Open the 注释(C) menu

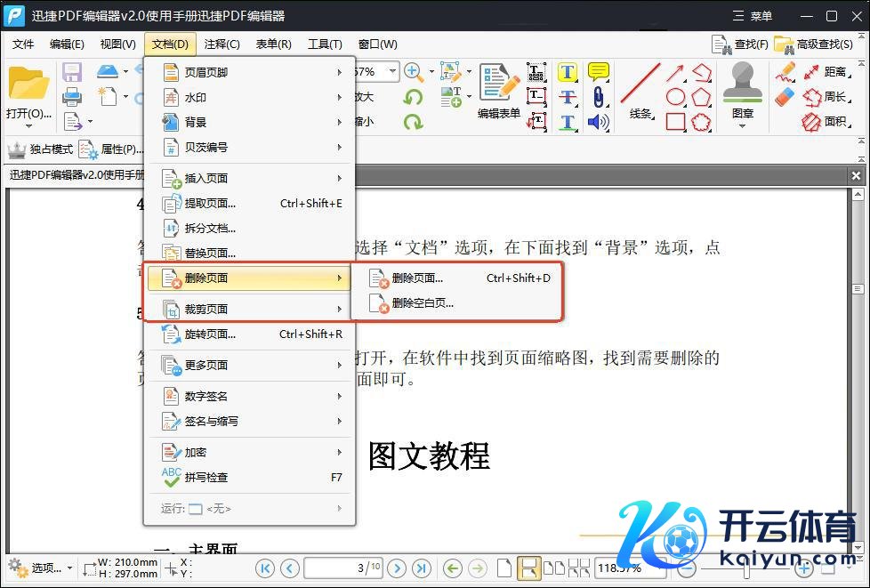[x=222, y=44]
